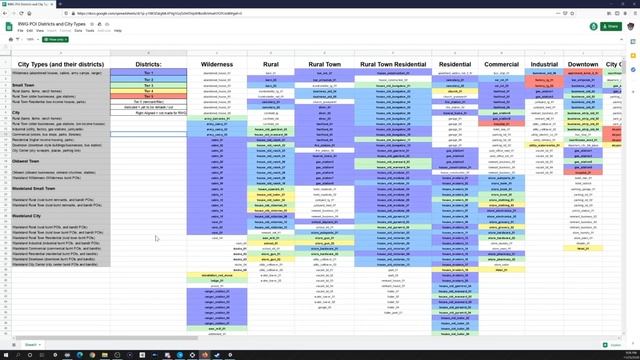Open a new browser tab with plus
The image size is (640, 360).
click(60, 4)
